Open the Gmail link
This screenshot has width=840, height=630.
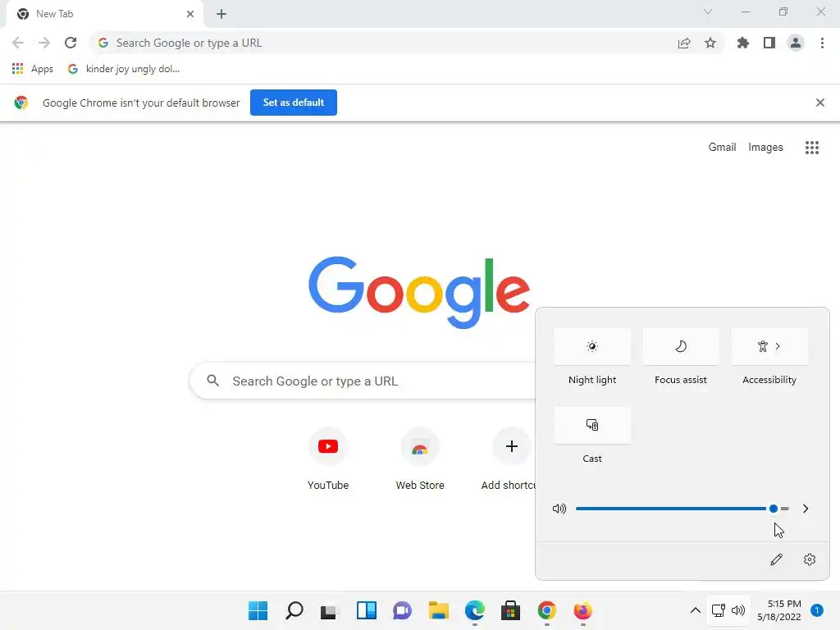click(722, 147)
